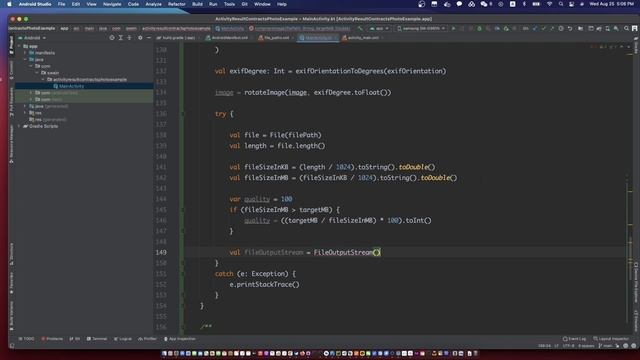The height and width of the screenshot is (360, 640).
Task: Open the Git menu
Action: point(244,4)
